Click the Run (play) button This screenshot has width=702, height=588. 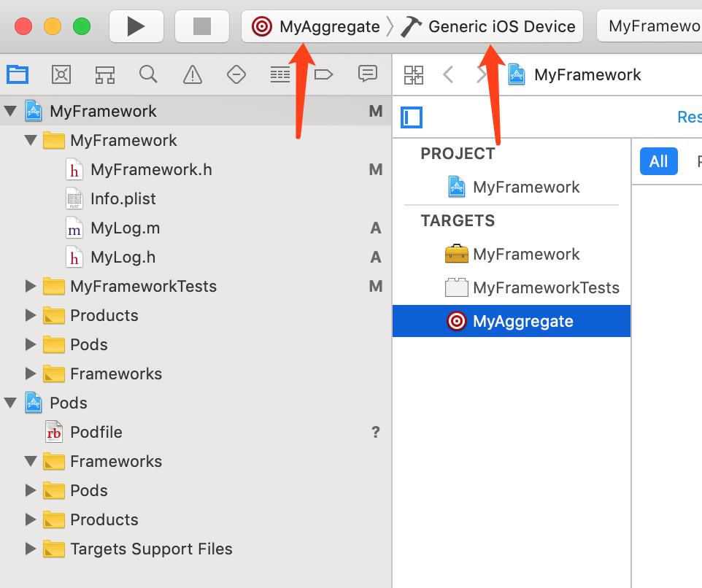pos(136,27)
